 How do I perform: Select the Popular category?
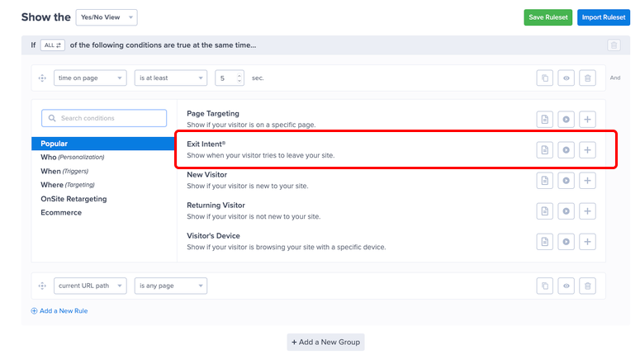[x=103, y=144]
